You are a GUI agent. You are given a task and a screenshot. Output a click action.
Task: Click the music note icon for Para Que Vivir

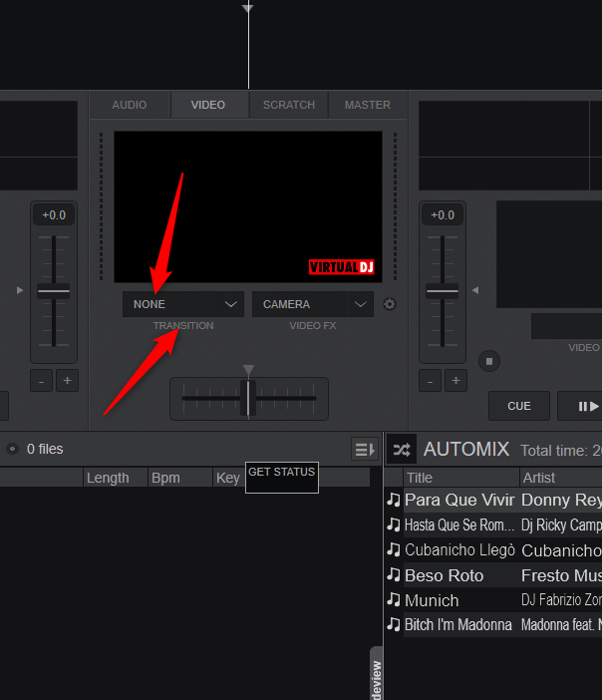pos(394,500)
